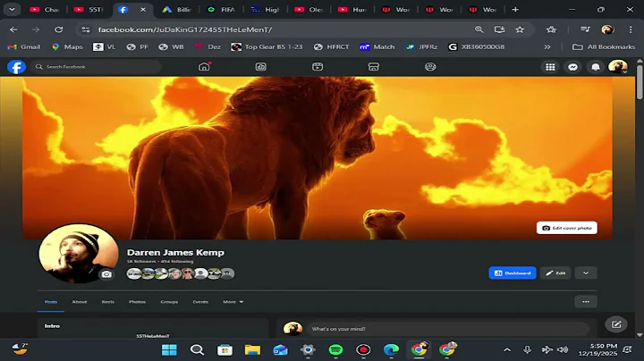Select the Groups profile tab
644x361 pixels.
tap(169, 301)
